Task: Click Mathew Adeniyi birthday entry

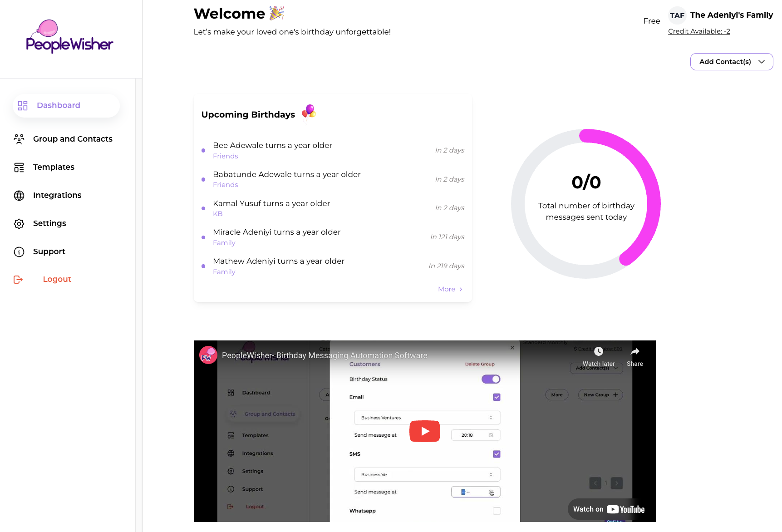Action: click(333, 266)
